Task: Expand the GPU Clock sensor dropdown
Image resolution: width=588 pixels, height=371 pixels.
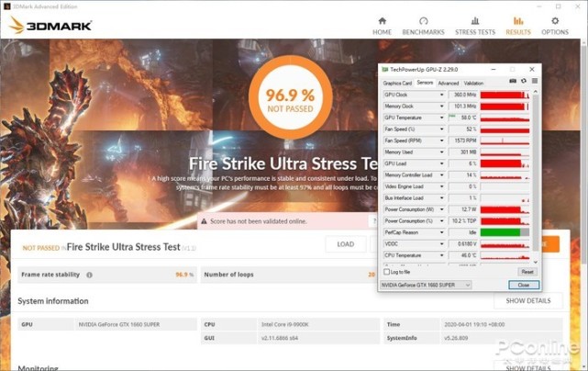Action: (441, 95)
